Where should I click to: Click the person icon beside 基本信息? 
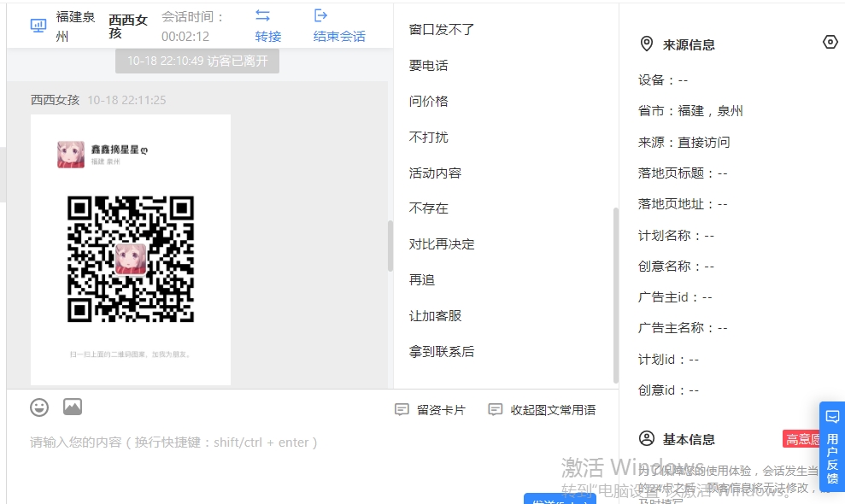(x=646, y=438)
